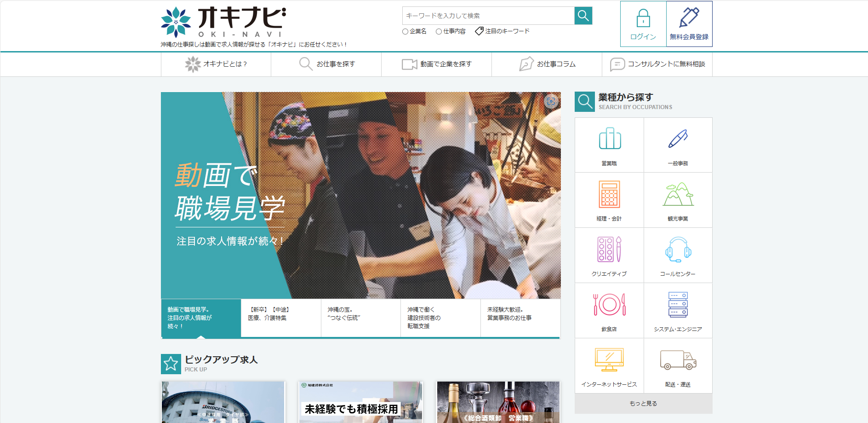Open the お仕事を探す menu item
Screen dimensions: 868x423
click(x=326, y=64)
